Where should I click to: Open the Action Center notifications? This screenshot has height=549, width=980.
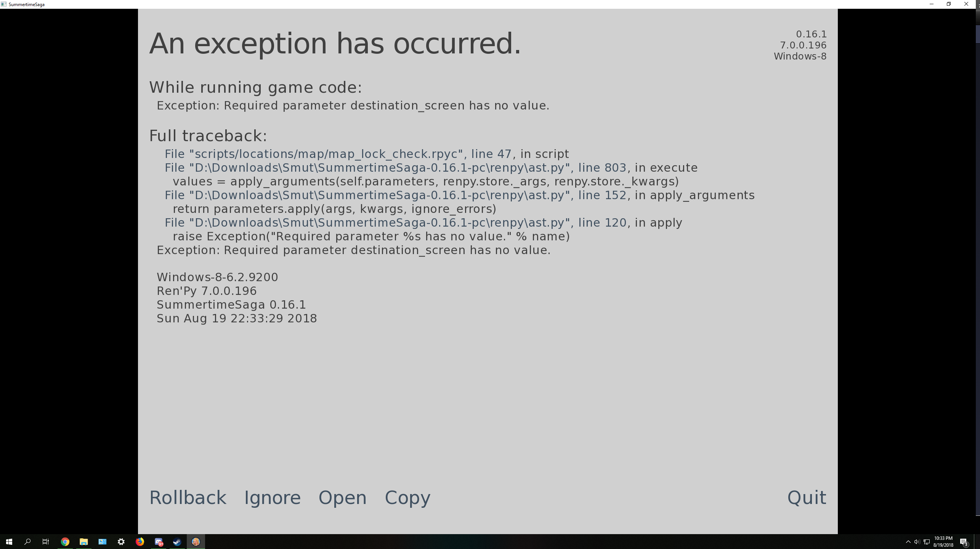tap(964, 542)
